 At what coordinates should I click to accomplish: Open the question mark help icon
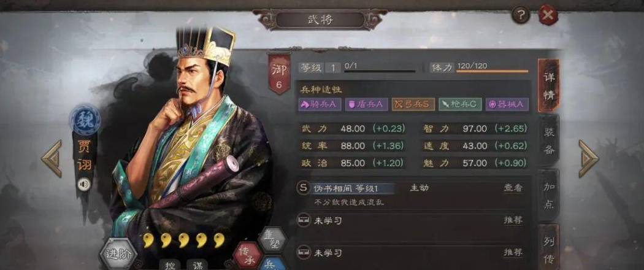(521, 15)
